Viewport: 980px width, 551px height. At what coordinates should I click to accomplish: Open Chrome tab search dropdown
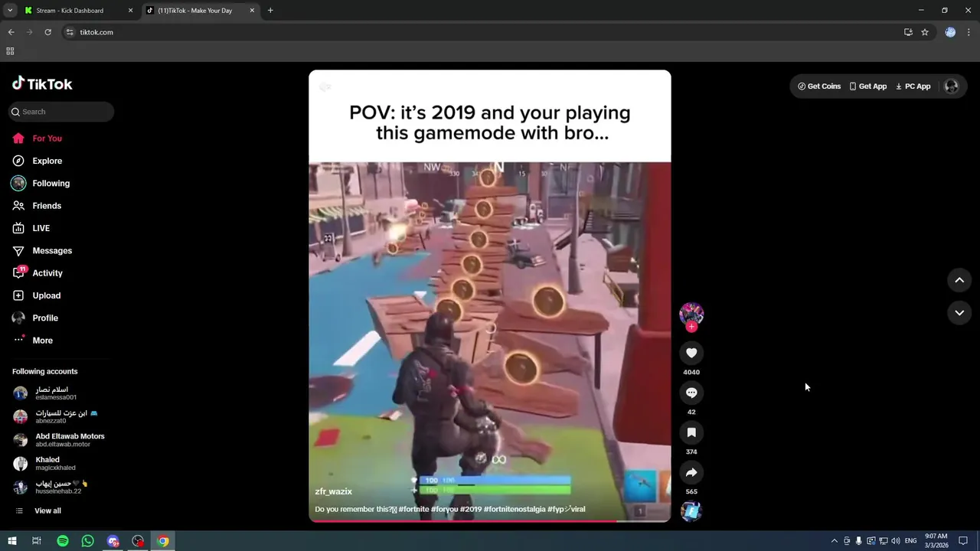coord(9,11)
